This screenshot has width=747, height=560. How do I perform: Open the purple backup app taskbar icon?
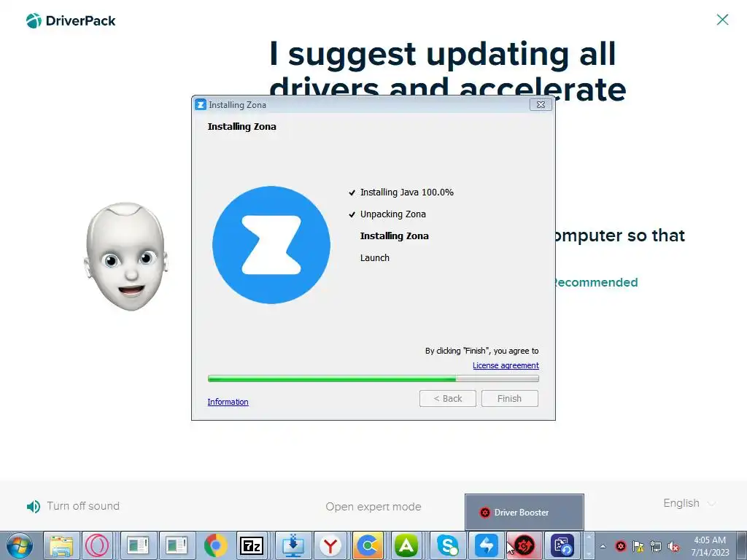pos(562,545)
